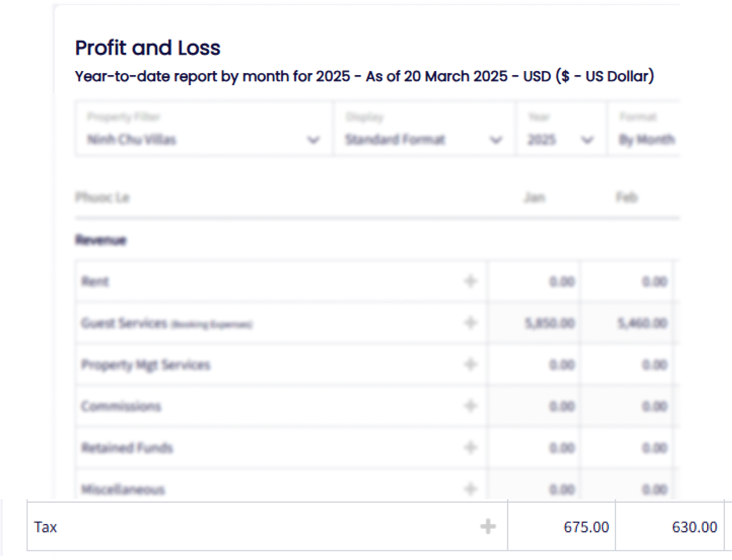Expand the Tax row plus icon
Viewport: 732px width, 560px height.
(x=487, y=527)
